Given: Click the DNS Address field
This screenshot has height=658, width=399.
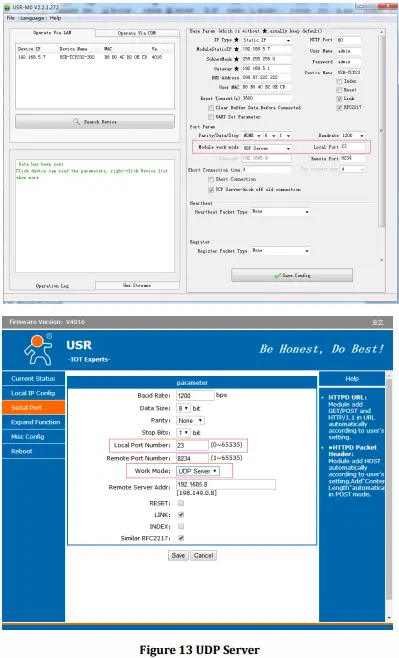Looking at the screenshot, I should pos(266,78).
